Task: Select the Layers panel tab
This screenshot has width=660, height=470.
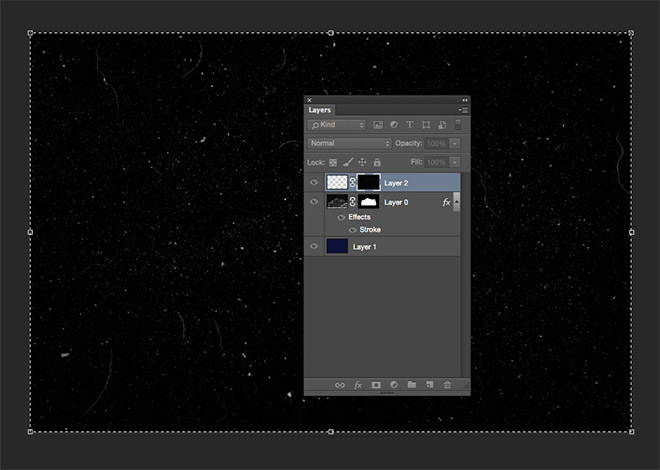Action: point(320,110)
